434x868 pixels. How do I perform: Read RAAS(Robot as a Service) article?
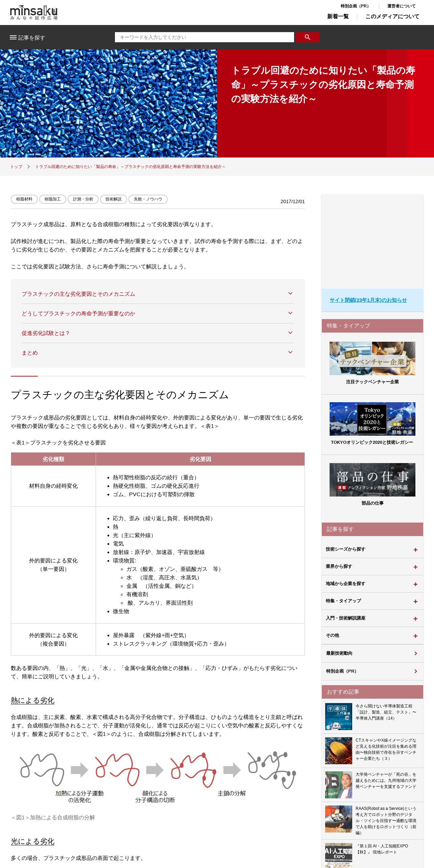[x=386, y=821]
